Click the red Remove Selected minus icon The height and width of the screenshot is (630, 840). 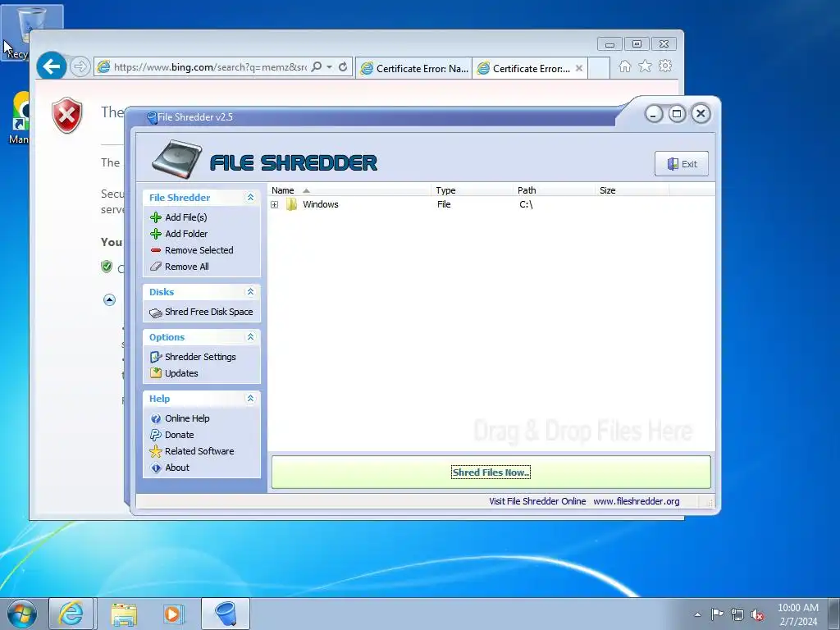pos(156,250)
